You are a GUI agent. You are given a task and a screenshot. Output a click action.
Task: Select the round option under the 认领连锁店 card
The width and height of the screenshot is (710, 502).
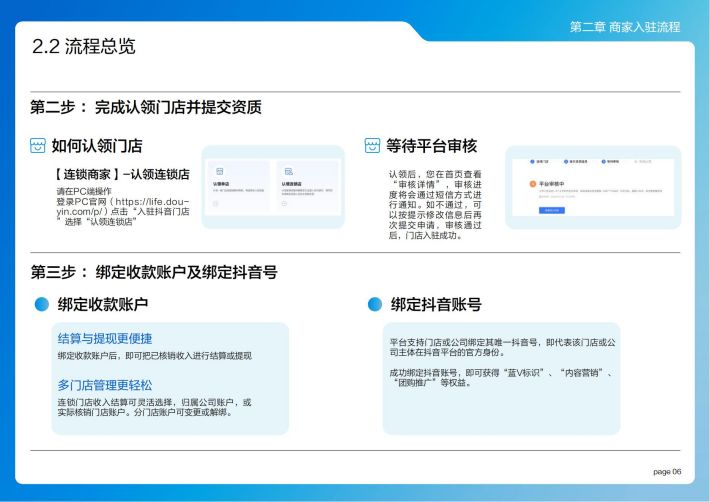284,204
